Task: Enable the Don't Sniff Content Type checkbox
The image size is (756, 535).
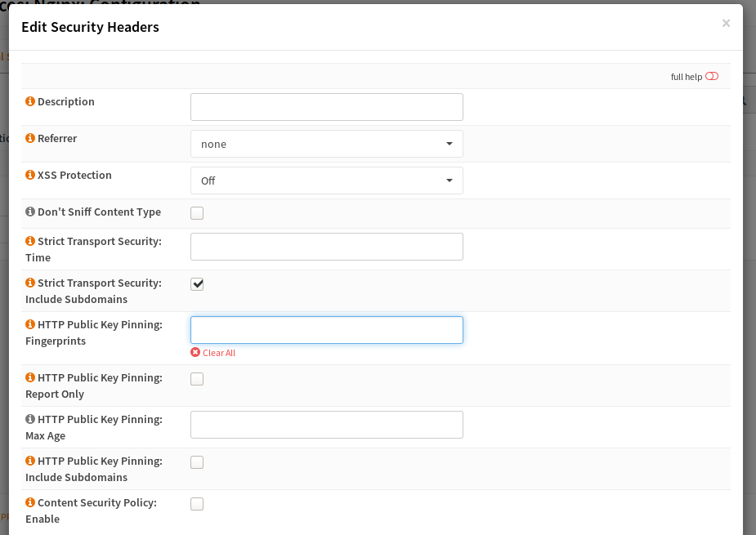Action: 197,212
